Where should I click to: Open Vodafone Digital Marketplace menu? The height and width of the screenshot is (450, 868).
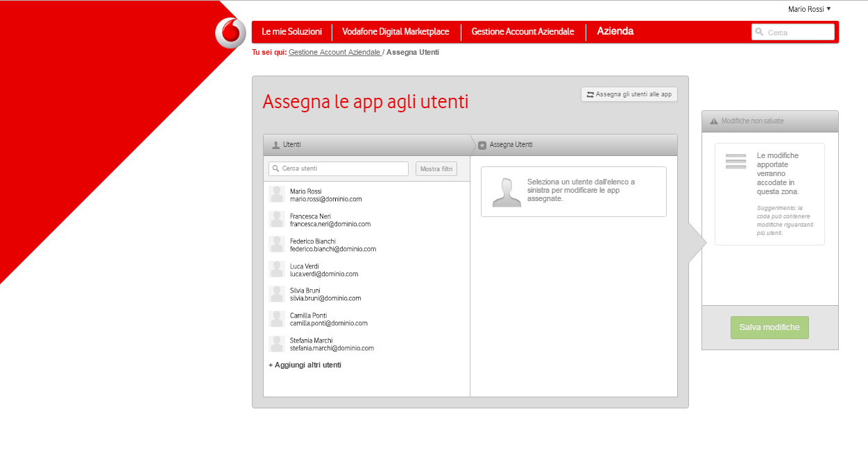[x=395, y=32]
